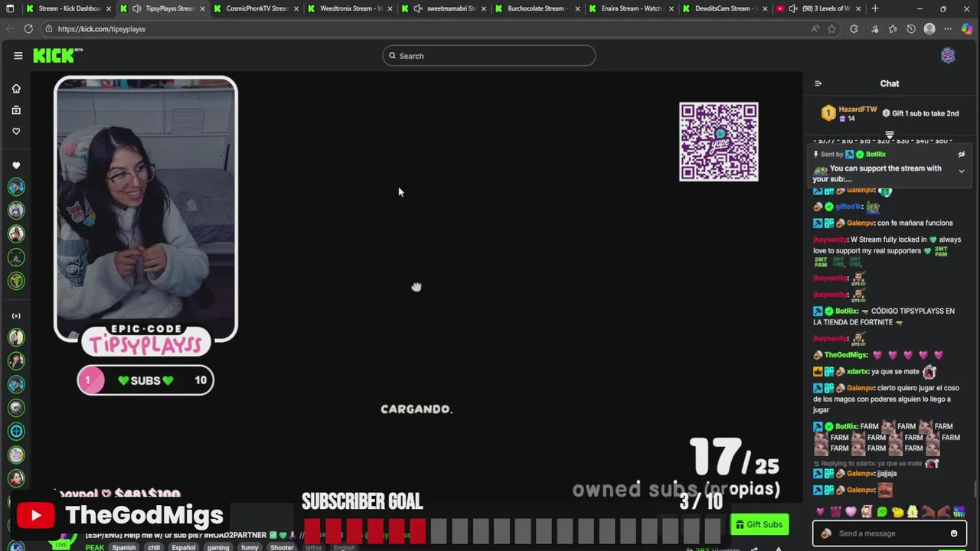
Task: Go back using the browser back arrow
Action: 9,29
